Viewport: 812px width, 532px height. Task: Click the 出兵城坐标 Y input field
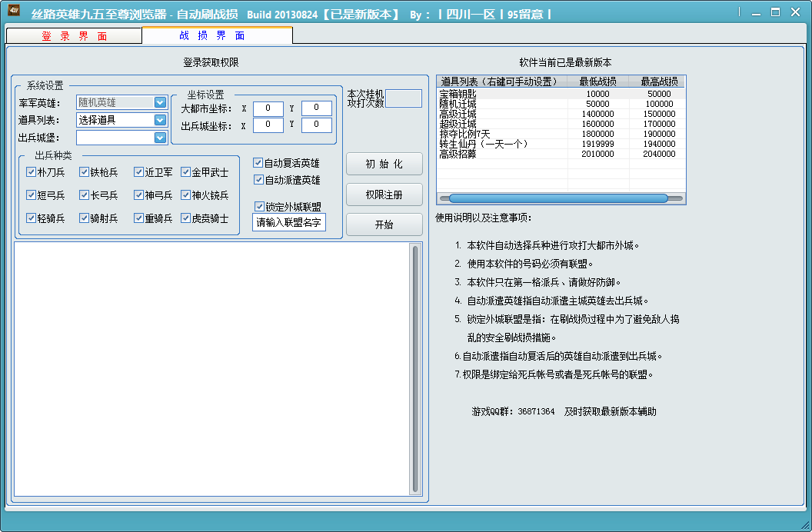pos(316,125)
